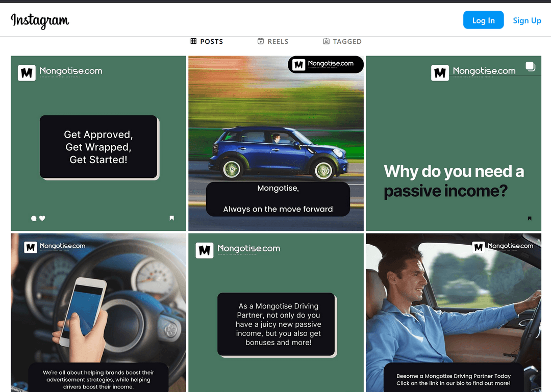The image size is (551, 392).
Task: Show the TAGGED tab
Action: tap(342, 42)
